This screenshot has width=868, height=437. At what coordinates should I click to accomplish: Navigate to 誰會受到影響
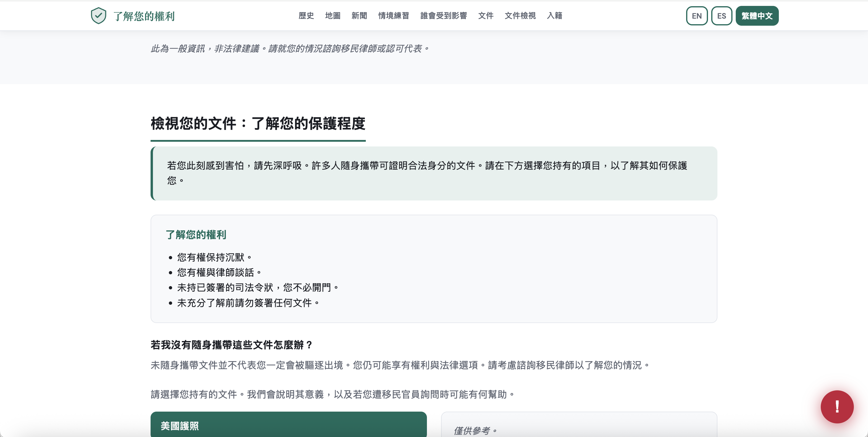(x=443, y=16)
